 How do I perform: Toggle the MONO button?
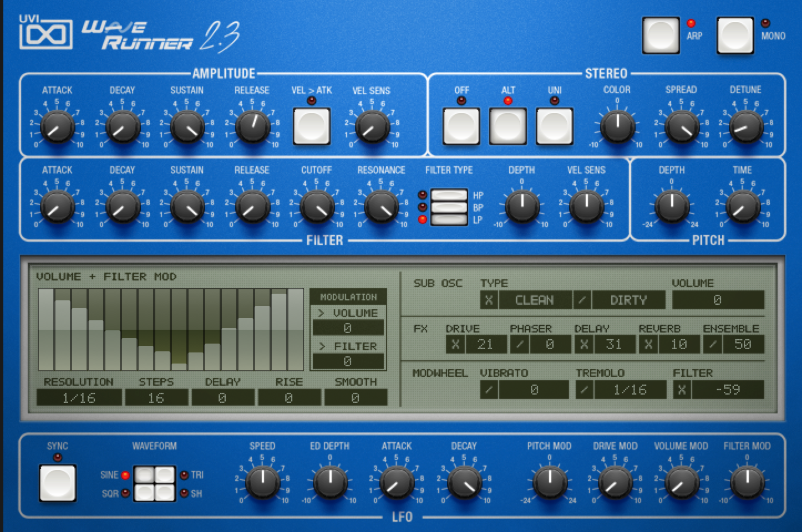pyautogui.click(x=735, y=35)
